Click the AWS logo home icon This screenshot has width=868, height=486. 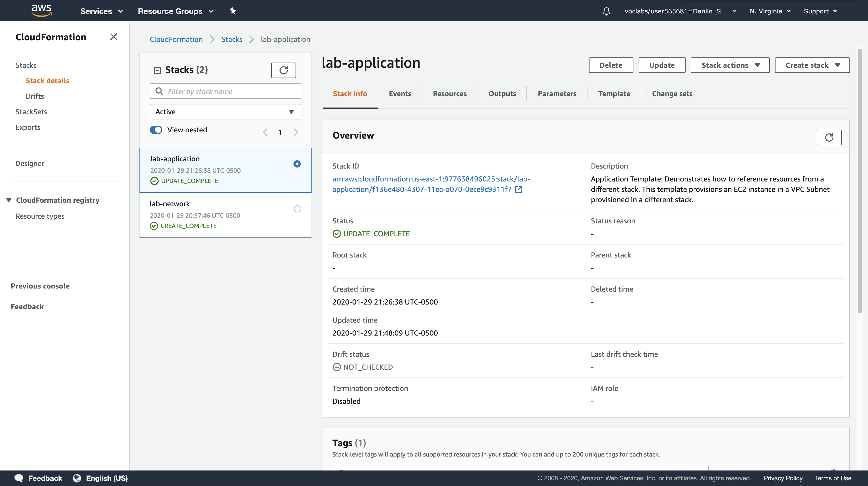pyautogui.click(x=41, y=10)
